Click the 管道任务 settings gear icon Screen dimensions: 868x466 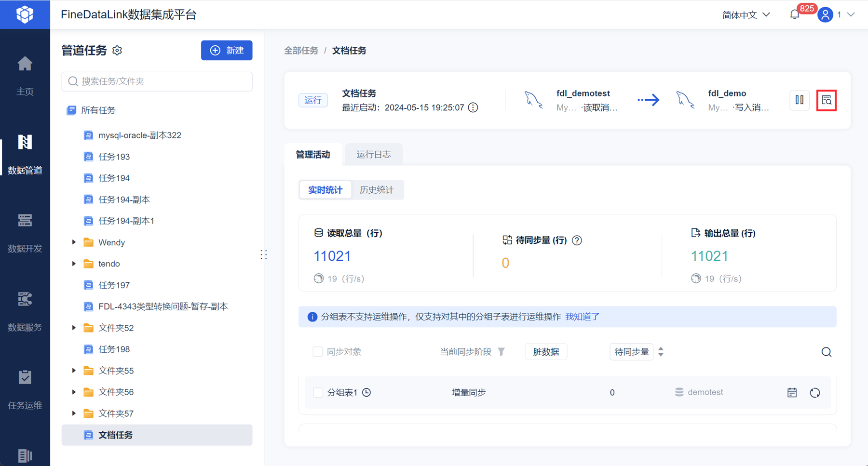click(x=117, y=51)
